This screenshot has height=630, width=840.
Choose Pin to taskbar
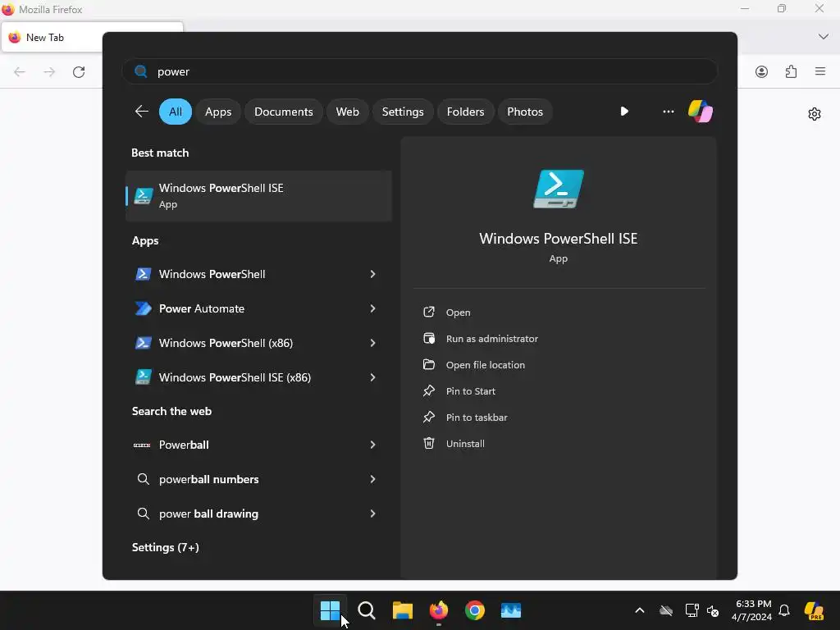[477, 418]
